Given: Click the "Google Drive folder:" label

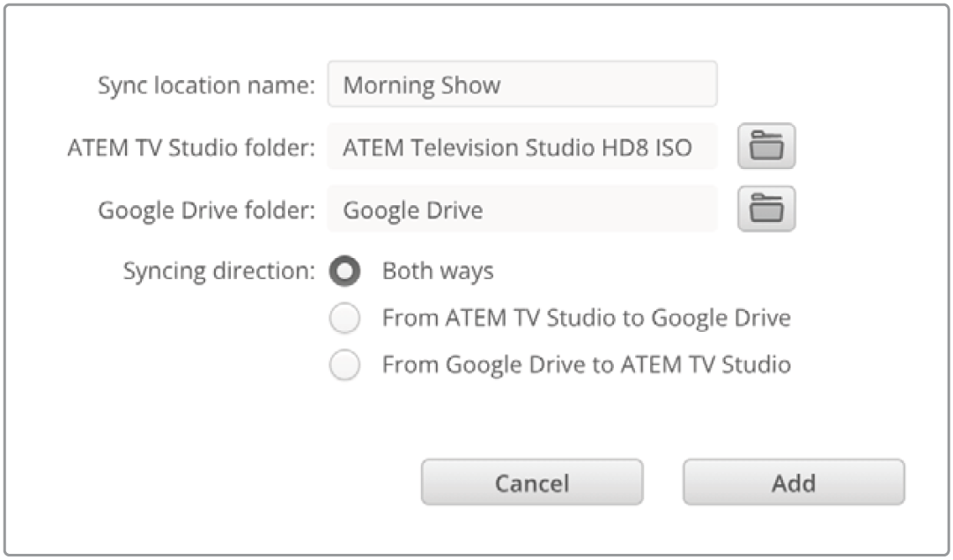Looking at the screenshot, I should click(206, 210).
